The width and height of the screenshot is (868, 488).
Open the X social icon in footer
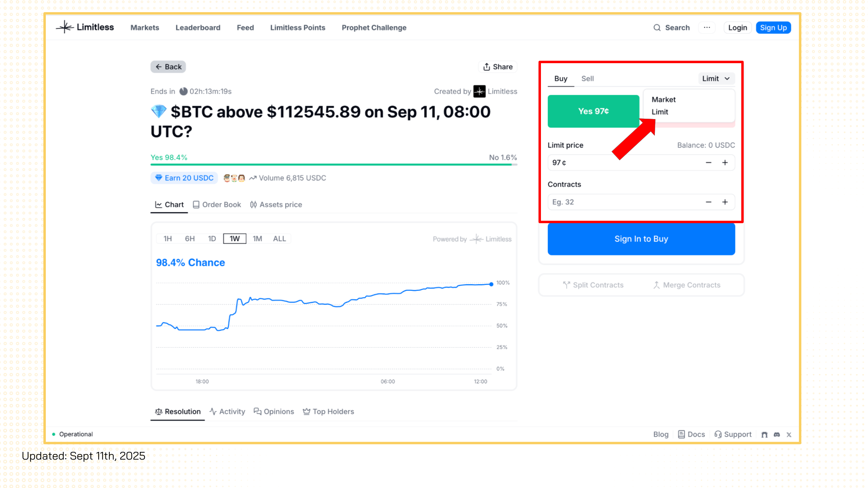tap(789, 435)
